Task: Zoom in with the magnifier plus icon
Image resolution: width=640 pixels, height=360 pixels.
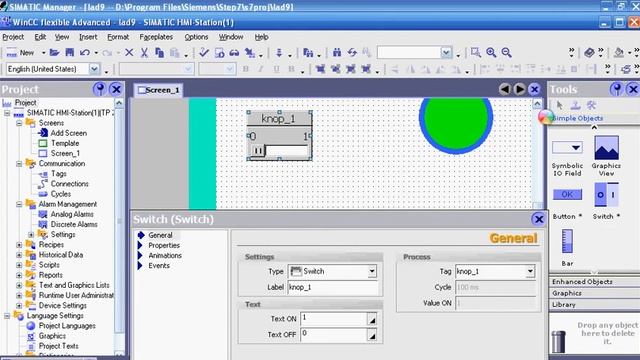Action: pyautogui.click(x=491, y=52)
